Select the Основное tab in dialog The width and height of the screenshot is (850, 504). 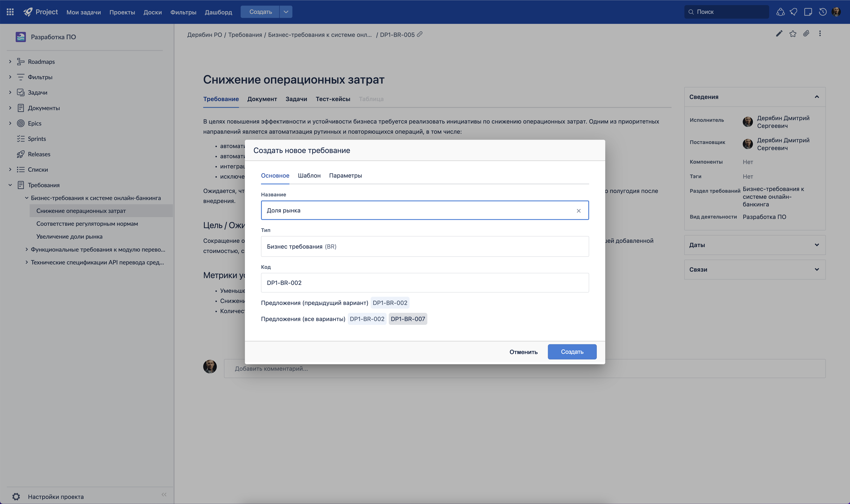[275, 176]
